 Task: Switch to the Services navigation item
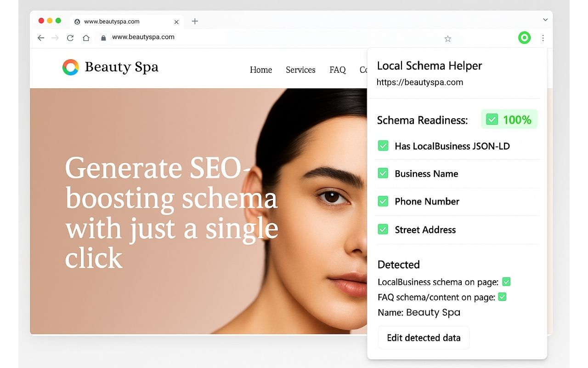click(x=300, y=70)
